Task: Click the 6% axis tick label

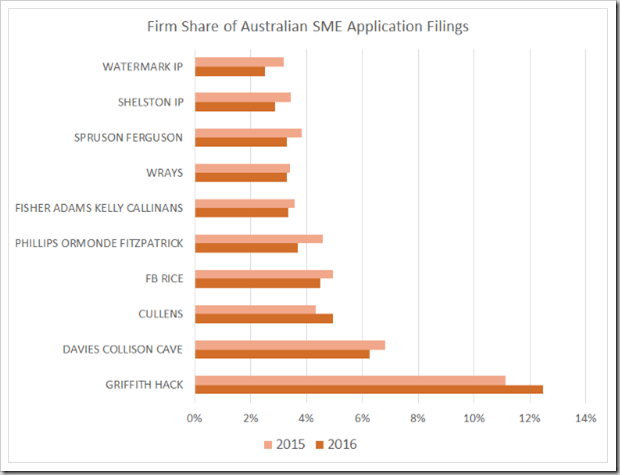Action: point(362,418)
